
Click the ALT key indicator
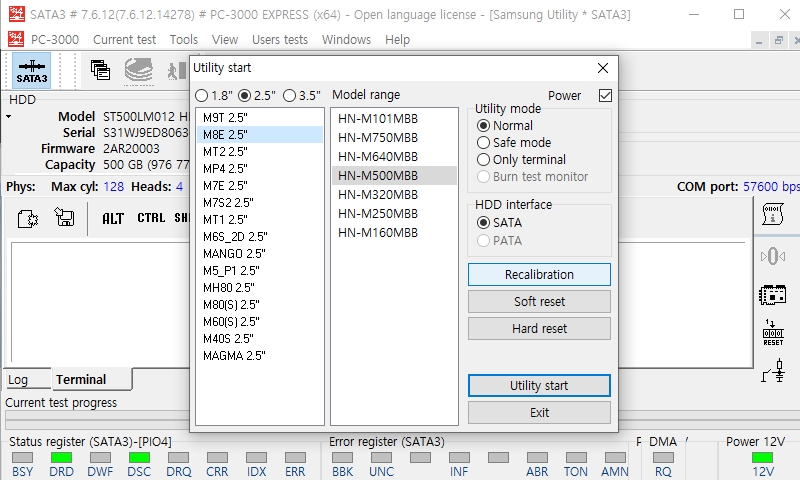[x=113, y=219]
